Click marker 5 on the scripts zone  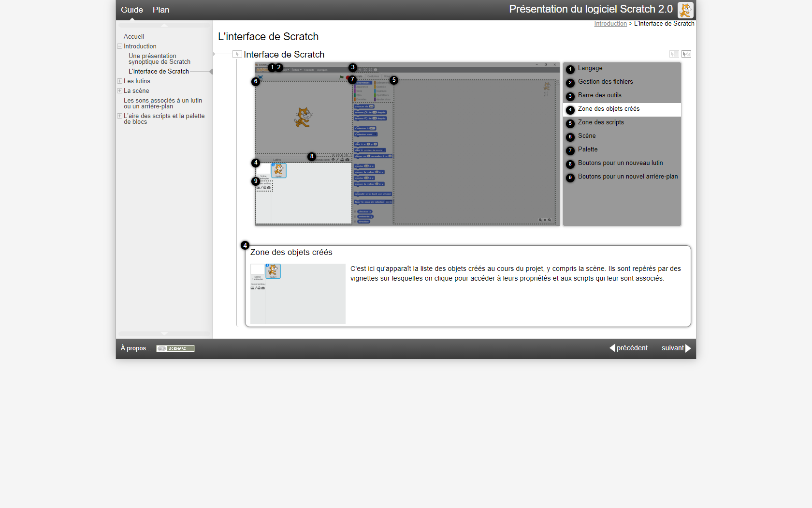(394, 80)
